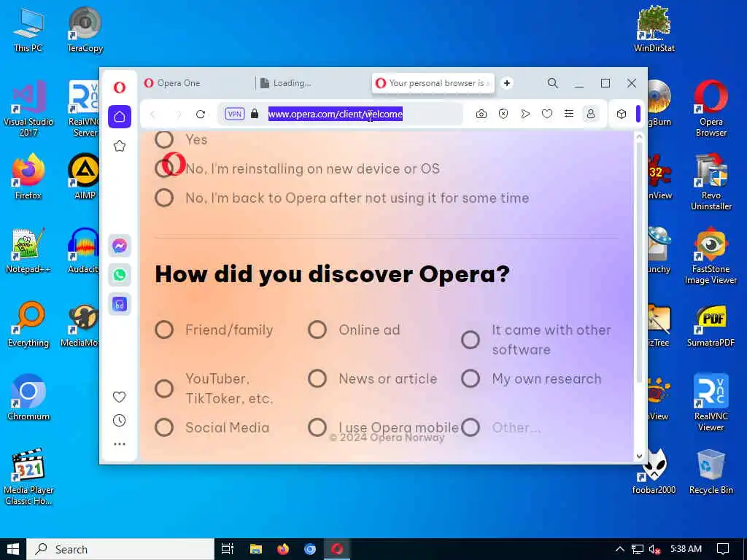Open History clock icon in sidebar
Viewport: 747px width, 560px height.
119,420
